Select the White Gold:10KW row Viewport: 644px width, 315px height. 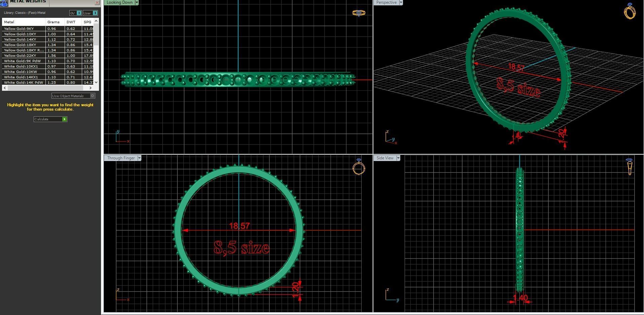pyautogui.click(x=48, y=72)
